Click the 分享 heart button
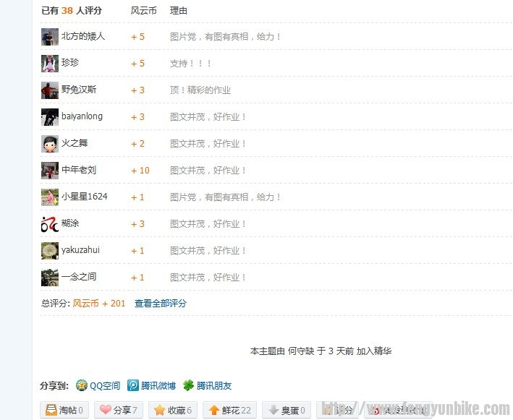This screenshot has height=420, width=513. point(119,410)
